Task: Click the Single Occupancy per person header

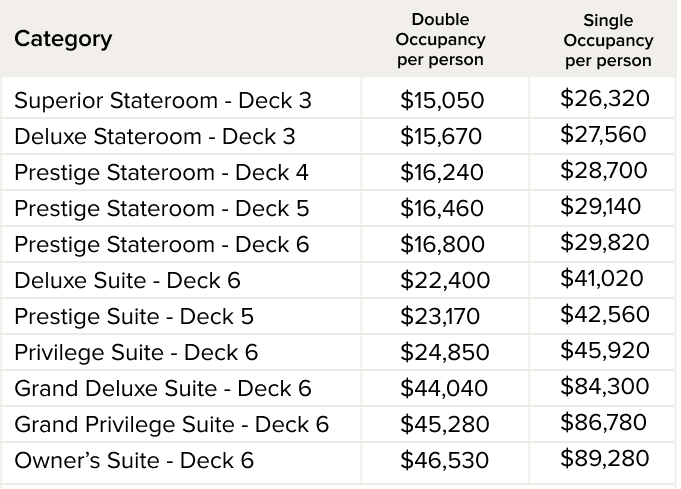Action: (608, 40)
